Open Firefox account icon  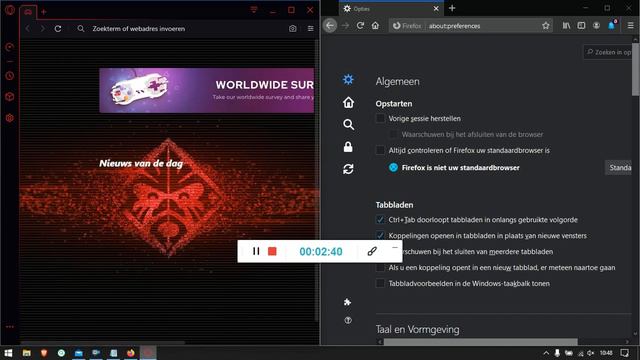pos(596,26)
